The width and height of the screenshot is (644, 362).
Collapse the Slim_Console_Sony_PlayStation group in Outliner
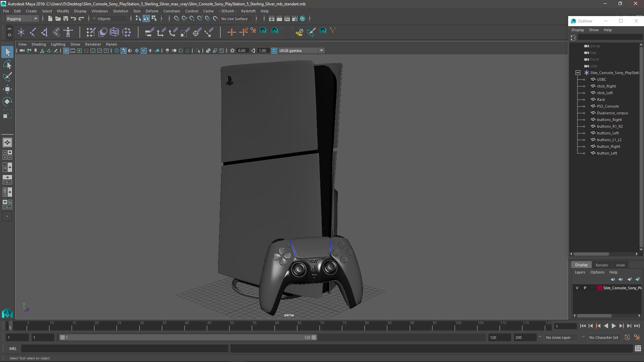click(x=578, y=73)
